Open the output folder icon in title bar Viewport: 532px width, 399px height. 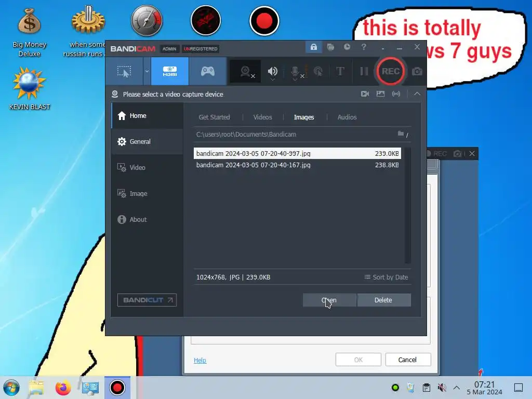[x=330, y=47]
